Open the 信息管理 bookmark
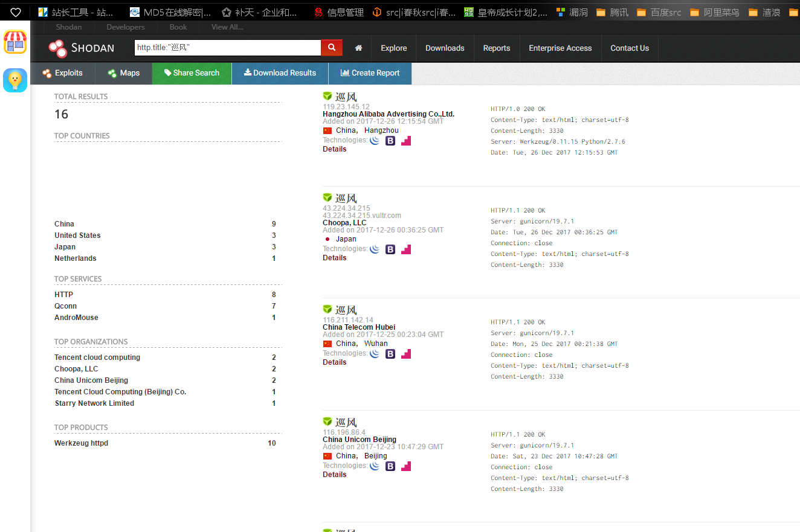The width and height of the screenshot is (800, 532). (x=338, y=12)
